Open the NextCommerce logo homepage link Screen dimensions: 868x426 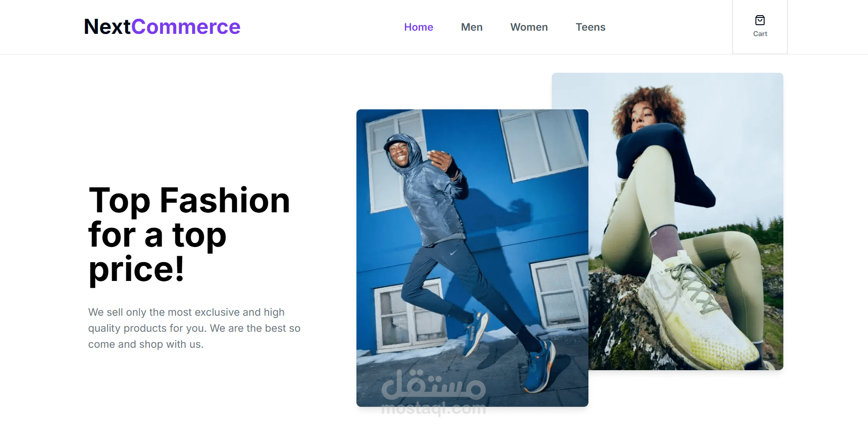[x=162, y=27]
